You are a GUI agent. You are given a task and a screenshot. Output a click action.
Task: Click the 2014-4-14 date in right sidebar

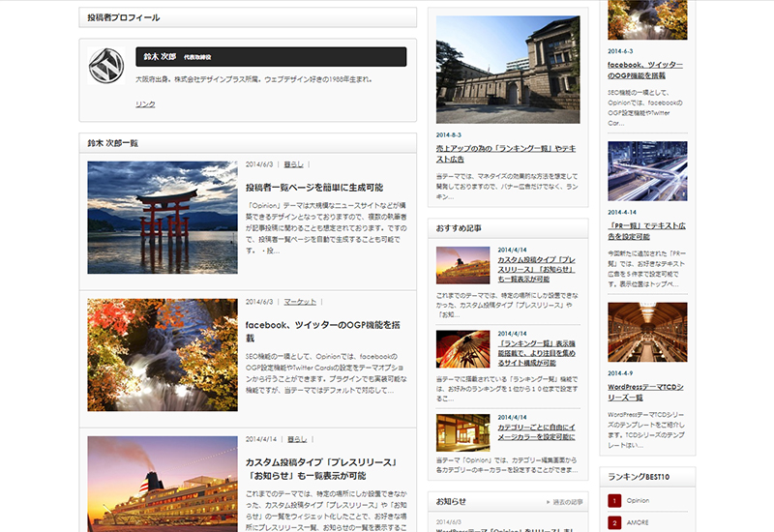coord(622,212)
